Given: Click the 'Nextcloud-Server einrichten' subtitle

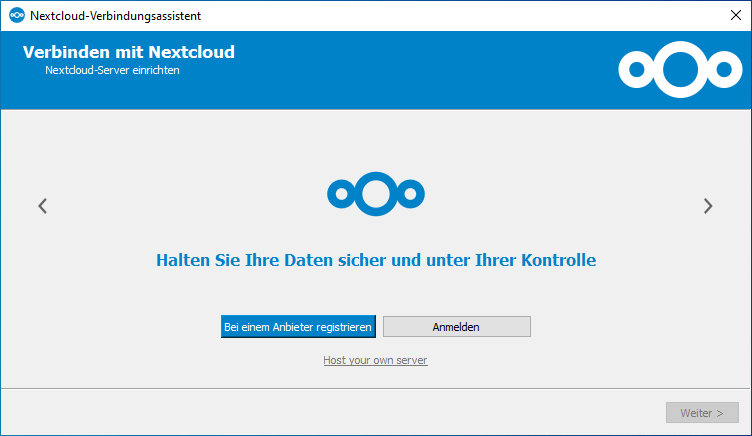Looking at the screenshot, I should [112, 71].
